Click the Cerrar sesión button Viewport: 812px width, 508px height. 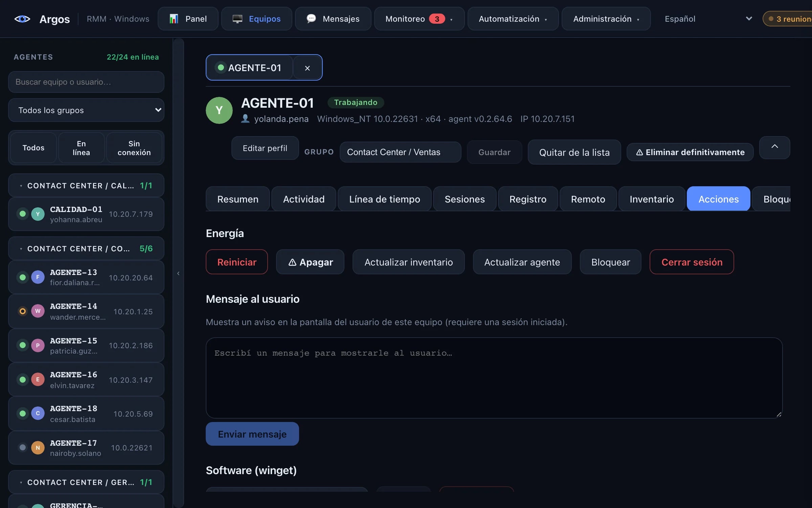692,262
